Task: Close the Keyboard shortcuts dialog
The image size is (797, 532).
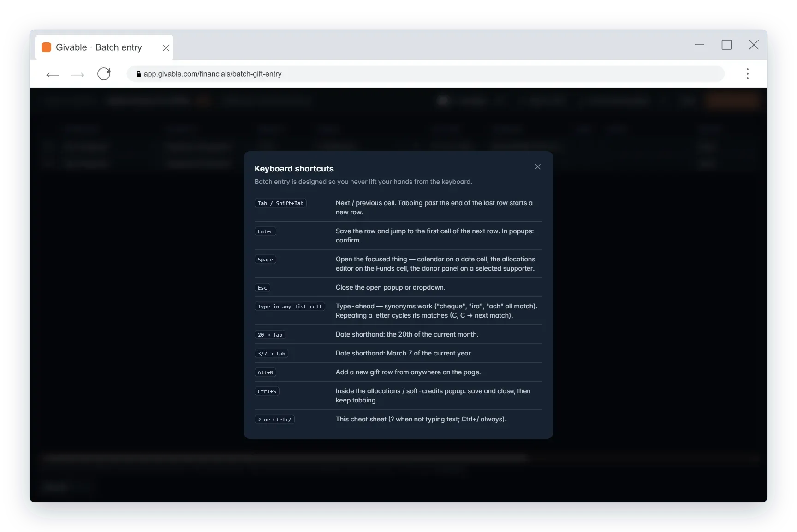Action: (537, 167)
